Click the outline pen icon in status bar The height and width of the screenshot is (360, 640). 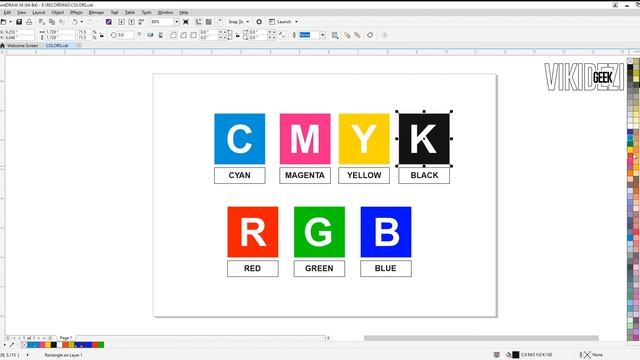[581, 355]
